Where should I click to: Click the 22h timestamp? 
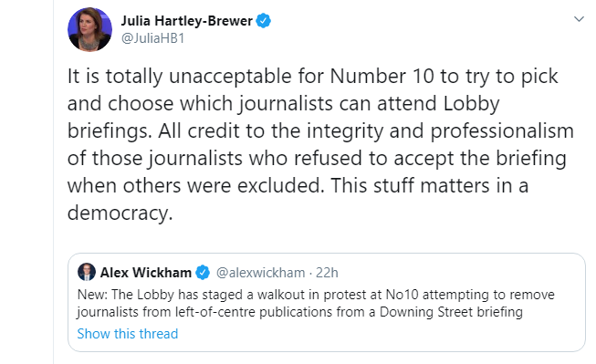tap(327, 273)
